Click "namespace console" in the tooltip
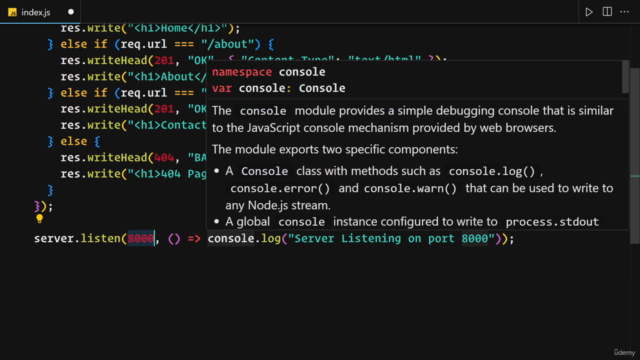 point(269,72)
